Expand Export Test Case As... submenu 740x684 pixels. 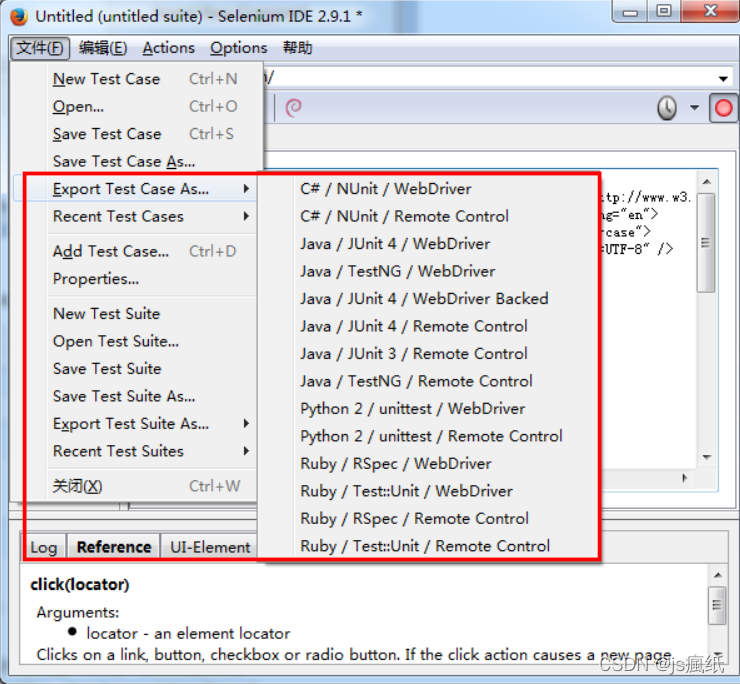pos(137,189)
